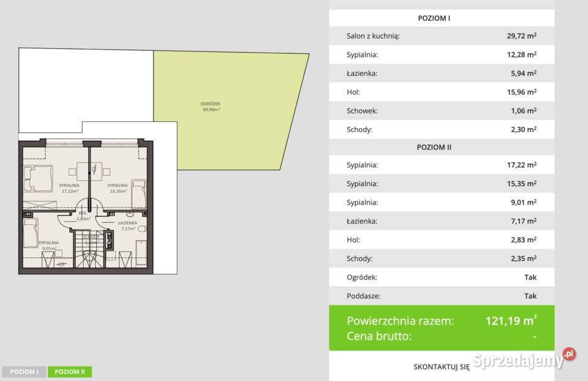Click the double bed in the 17,22m² bedroom
The height and width of the screenshot is (381, 588).
(38, 178)
